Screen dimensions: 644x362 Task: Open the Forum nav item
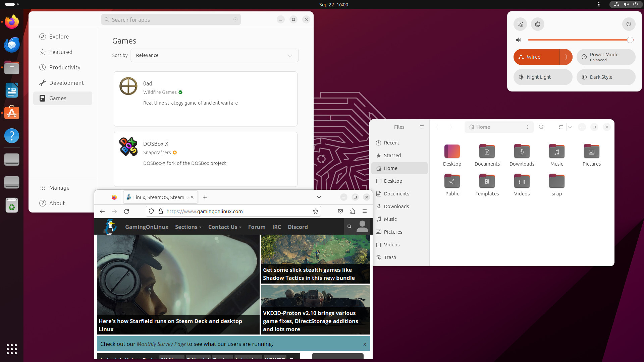pyautogui.click(x=257, y=227)
